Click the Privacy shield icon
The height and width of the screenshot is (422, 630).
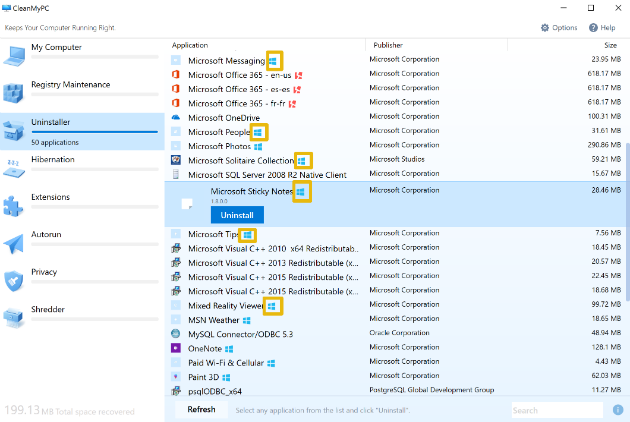pos(14,281)
